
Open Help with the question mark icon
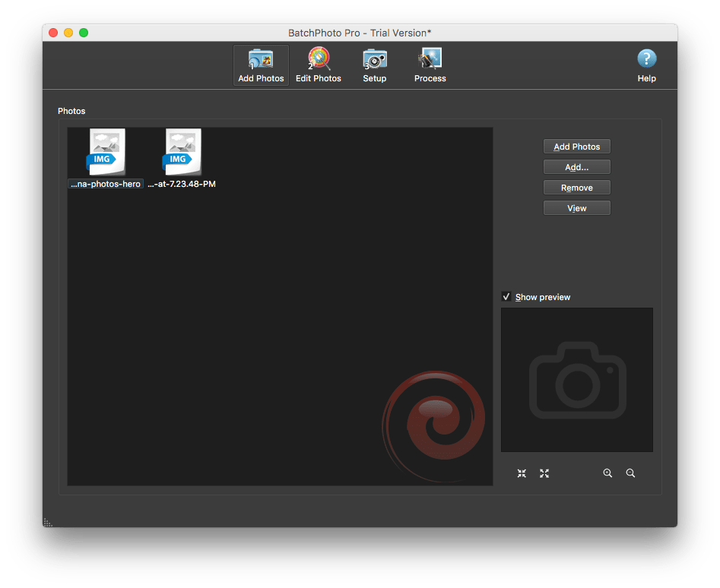tap(646, 65)
